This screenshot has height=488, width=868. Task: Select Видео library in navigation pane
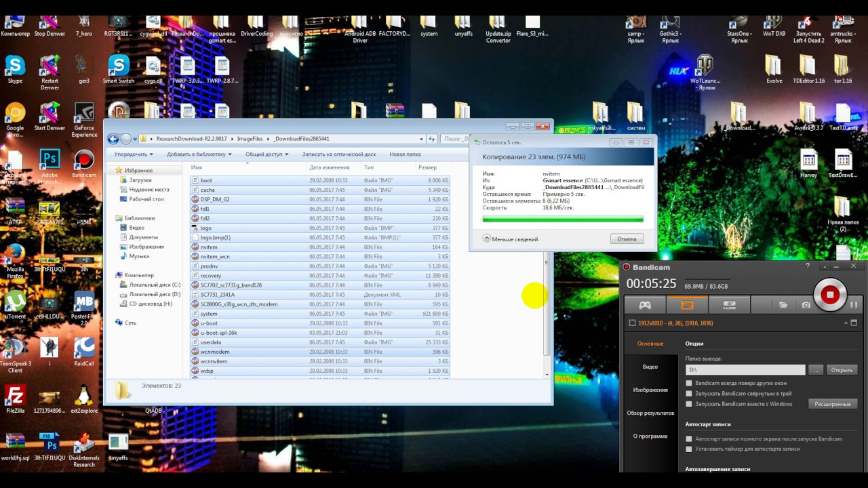132,228
